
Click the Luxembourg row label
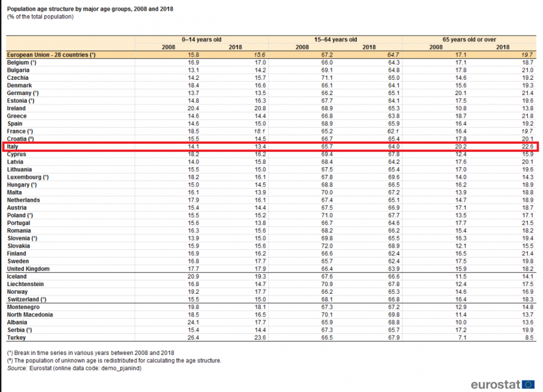tap(28, 178)
